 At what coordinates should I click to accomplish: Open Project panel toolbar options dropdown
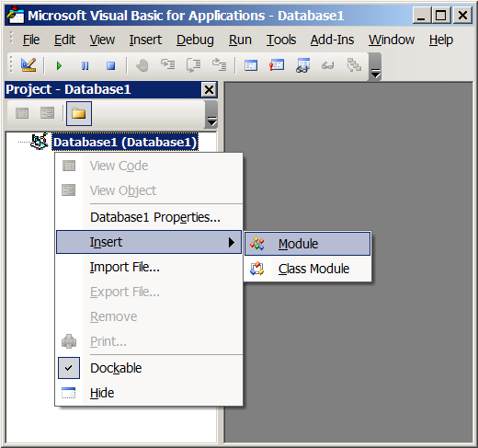point(211,115)
